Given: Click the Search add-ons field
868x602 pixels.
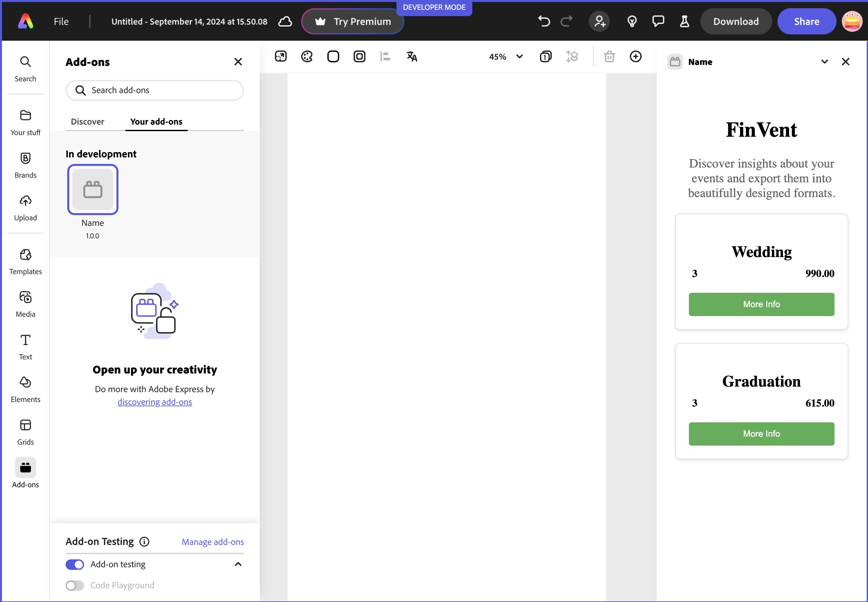Looking at the screenshot, I should tap(155, 90).
